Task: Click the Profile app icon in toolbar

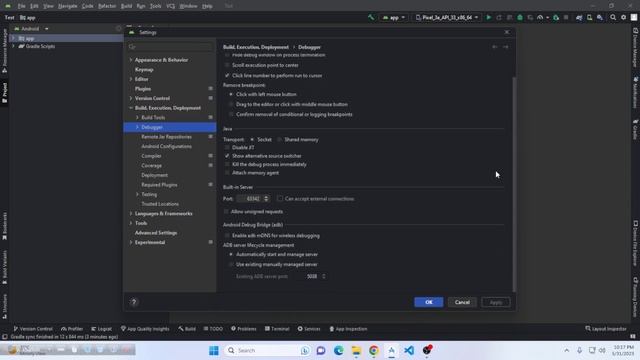Action: pos(540,18)
